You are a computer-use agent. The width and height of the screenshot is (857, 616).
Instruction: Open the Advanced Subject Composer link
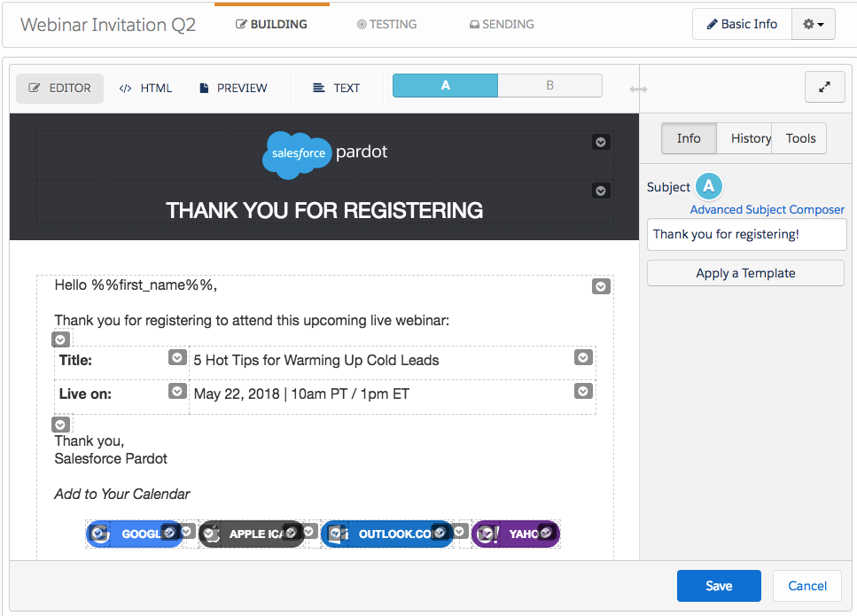767,209
